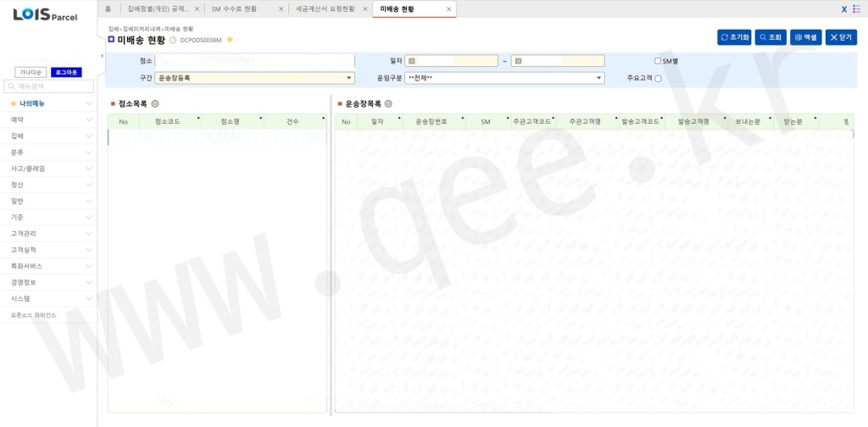Open settings gear for 운송장목록 grid
This screenshot has height=427, width=868.
(x=388, y=103)
